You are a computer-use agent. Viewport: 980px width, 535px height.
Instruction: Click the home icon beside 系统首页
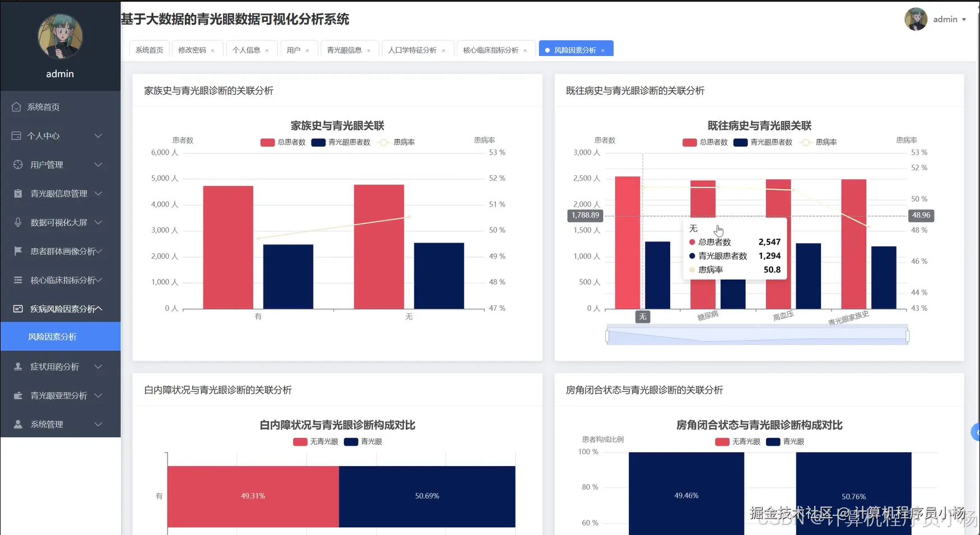16,106
